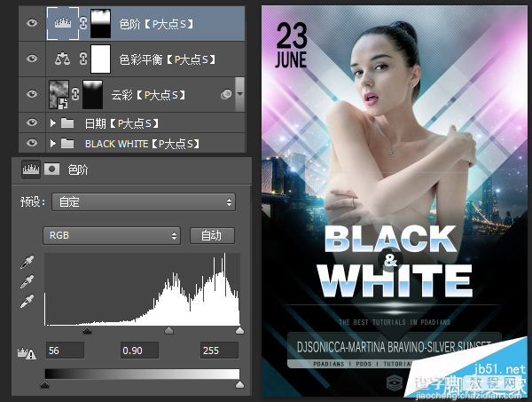Switch to the mask properties icon
This screenshot has width=532, height=402.
point(51,169)
